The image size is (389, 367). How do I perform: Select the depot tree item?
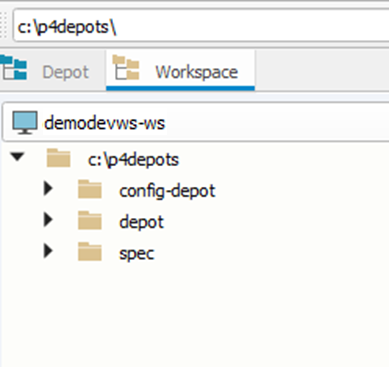pos(142,222)
